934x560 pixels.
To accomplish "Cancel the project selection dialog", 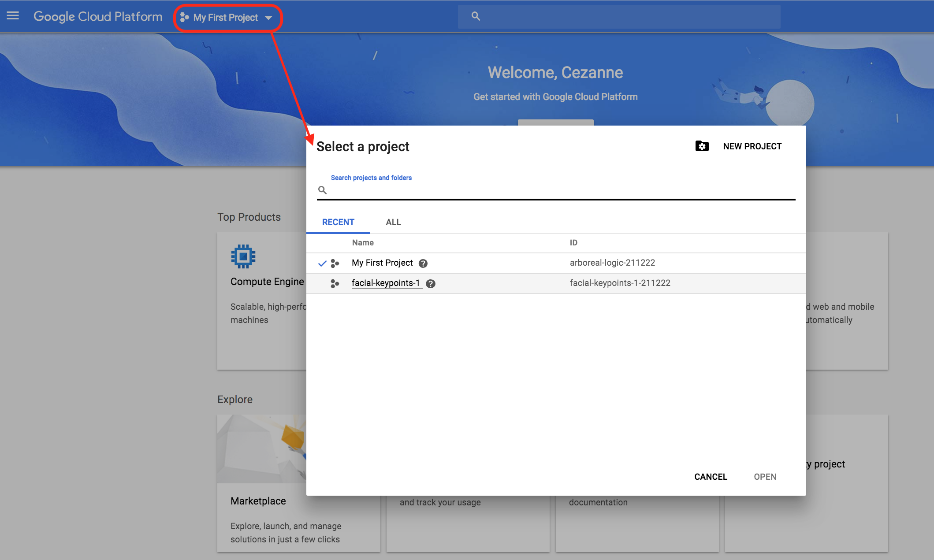I will tap(711, 477).
